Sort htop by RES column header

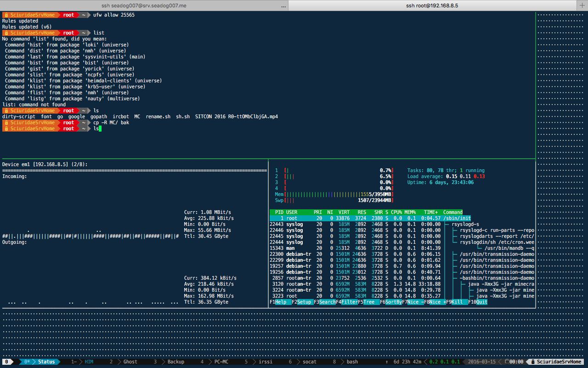click(x=362, y=213)
